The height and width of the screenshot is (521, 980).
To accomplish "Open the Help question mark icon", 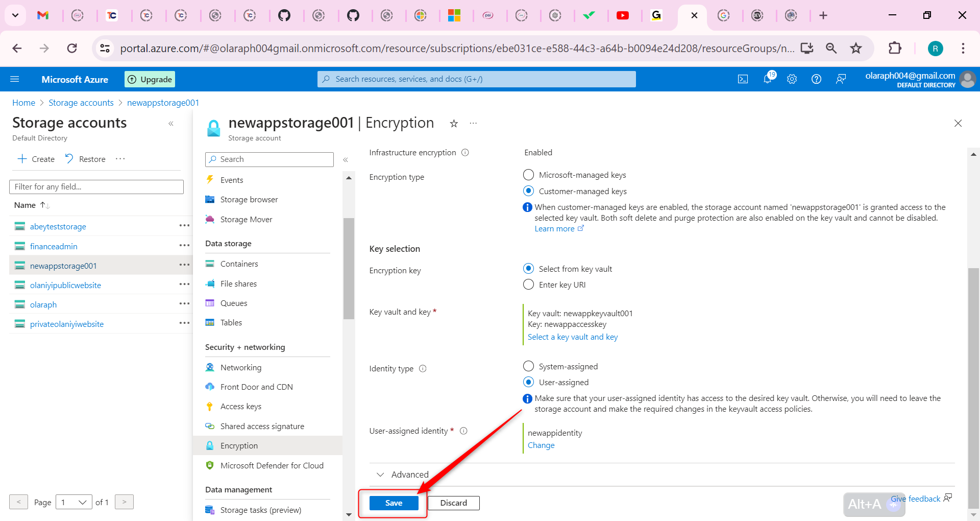I will point(816,79).
